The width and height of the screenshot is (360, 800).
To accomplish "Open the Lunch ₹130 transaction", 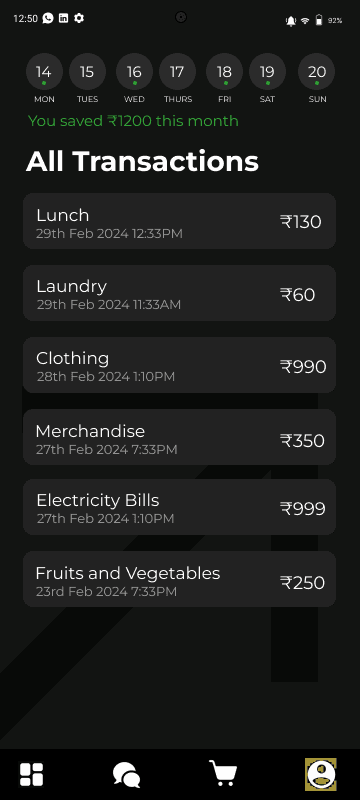I will pyautogui.click(x=179, y=221).
